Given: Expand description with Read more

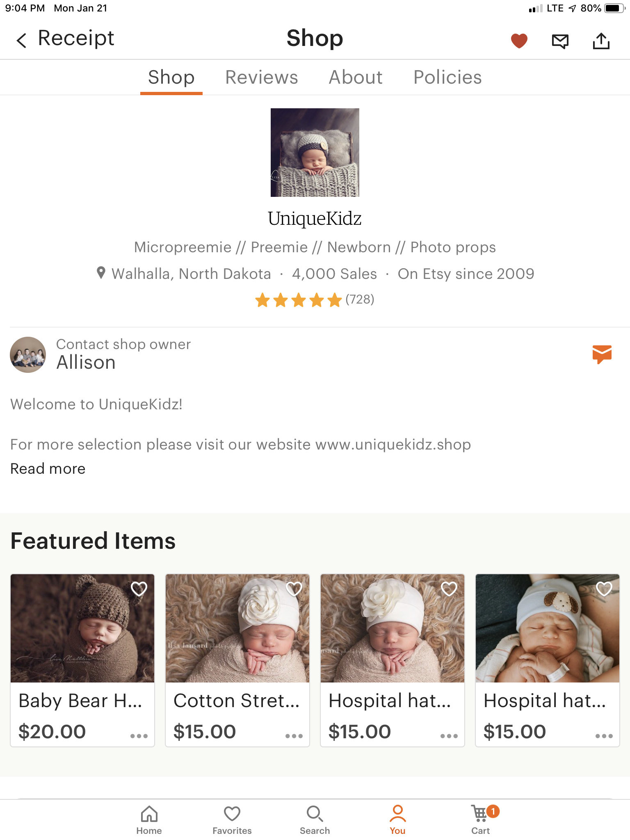Looking at the screenshot, I should 48,468.
